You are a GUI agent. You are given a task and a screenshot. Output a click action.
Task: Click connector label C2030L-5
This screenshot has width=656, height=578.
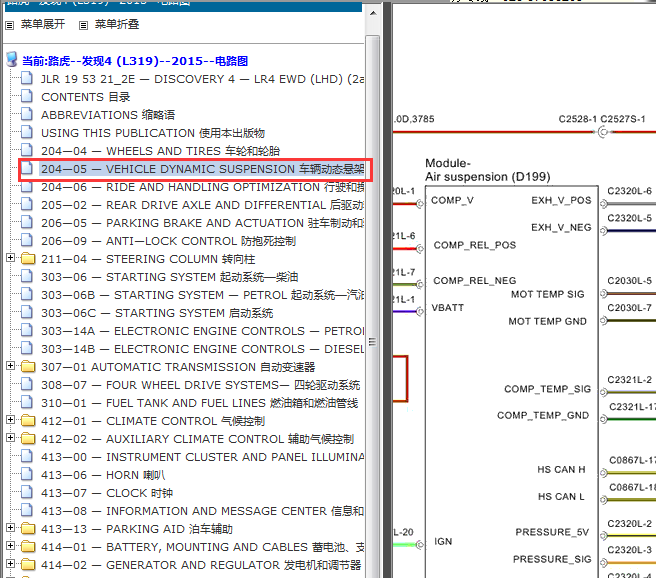tap(629, 281)
